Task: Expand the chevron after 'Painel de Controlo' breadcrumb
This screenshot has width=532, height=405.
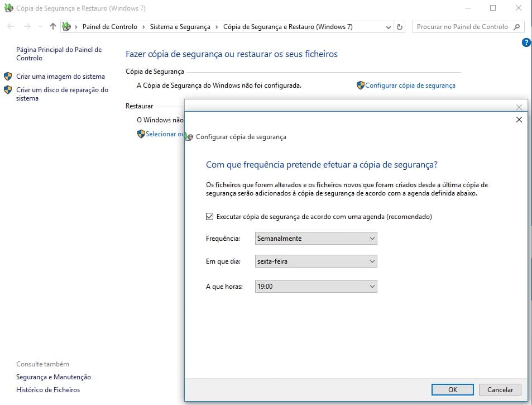Action: [x=143, y=27]
